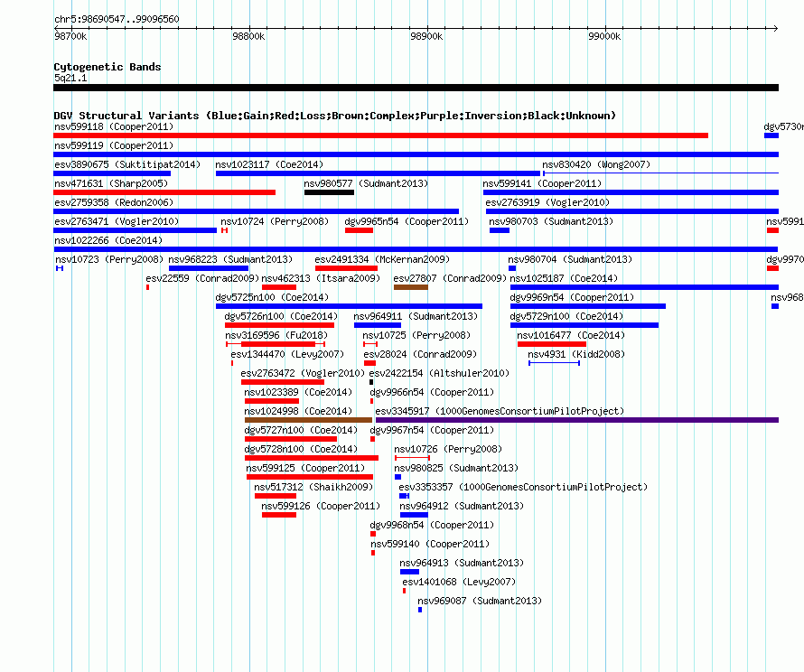Click the esv2491334 (McKernan2009) label
This screenshot has height=672, width=804.
(382, 259)
